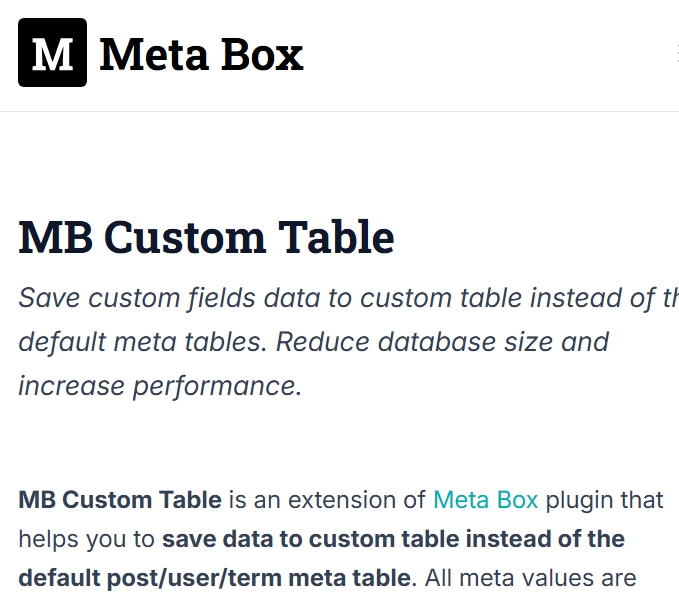Click the italic words 'custom table instead'
Viewport: 679px width, 598px height.
tap(490, 298)
